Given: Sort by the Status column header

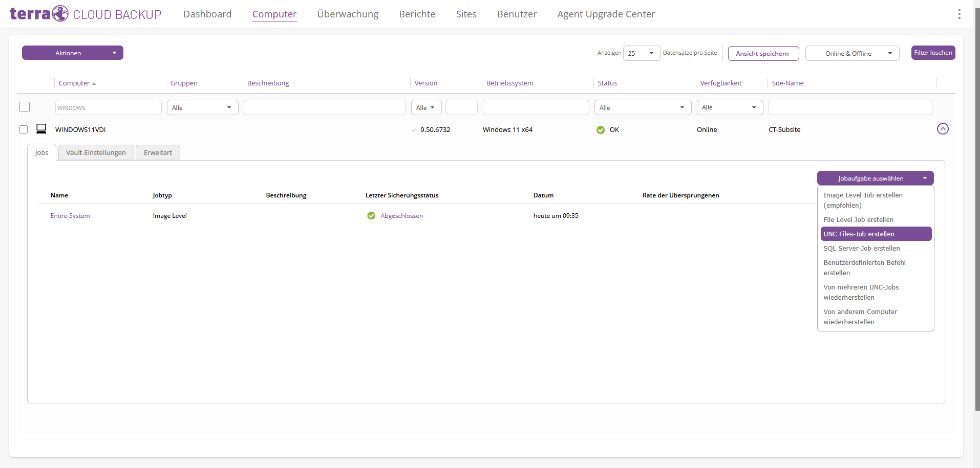Looking at the screenshot, I should pos(607,83).
